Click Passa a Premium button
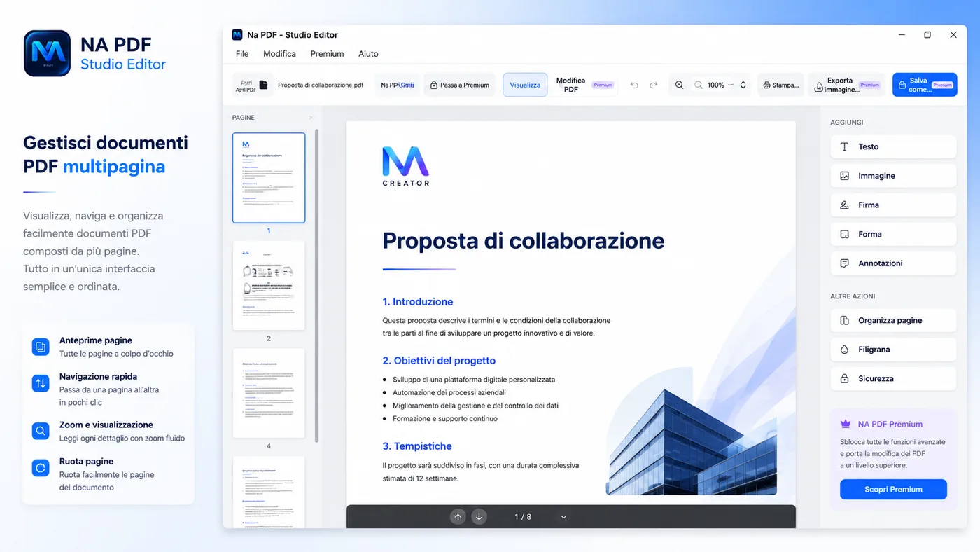980x552 pixels. click(x=460, y=85)
